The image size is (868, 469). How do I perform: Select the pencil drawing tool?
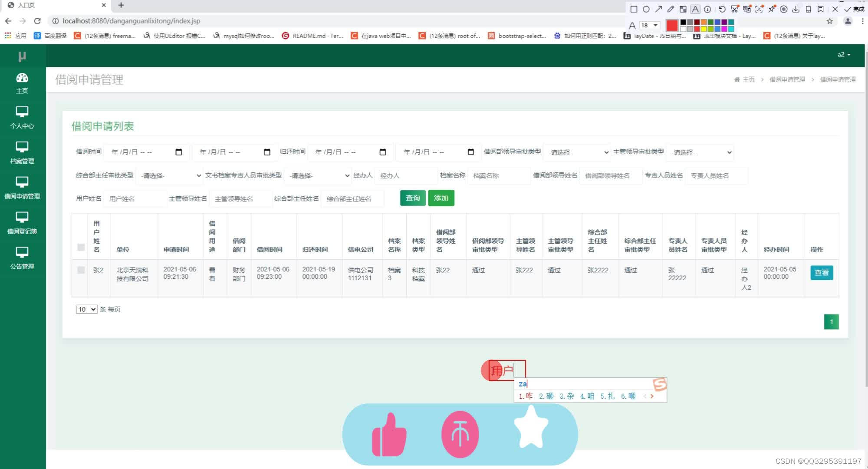click(x=671, y=9)
